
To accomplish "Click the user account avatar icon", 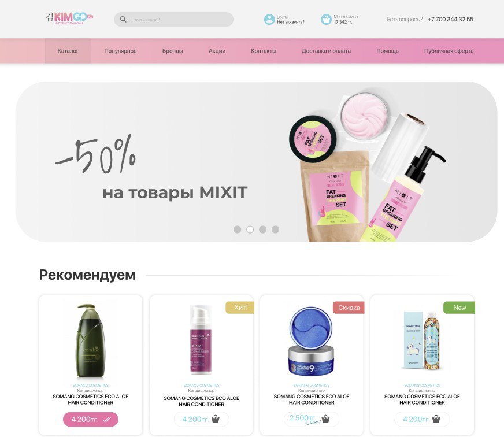I will coord(269,19).
